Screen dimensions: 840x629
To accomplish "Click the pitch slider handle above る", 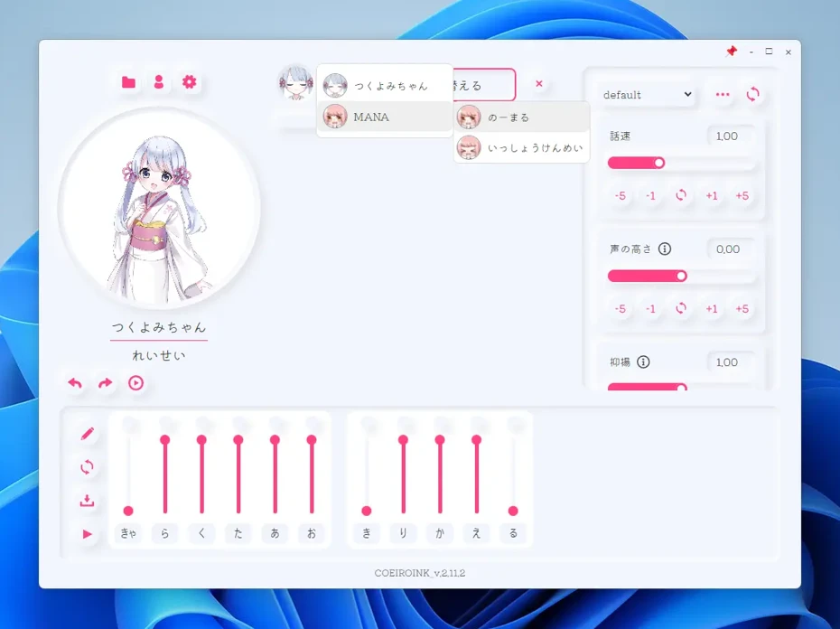I will point(513,511).
